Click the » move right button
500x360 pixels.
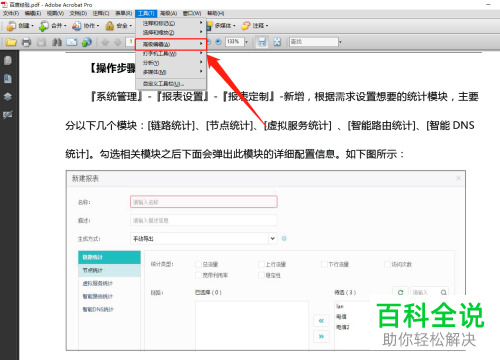point(321,337)
